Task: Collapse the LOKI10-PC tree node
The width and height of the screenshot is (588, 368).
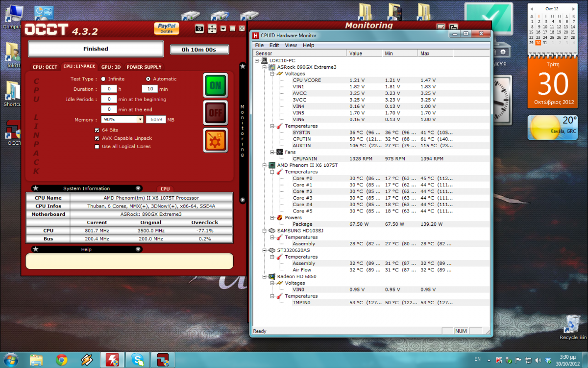Action: point(257,60)
